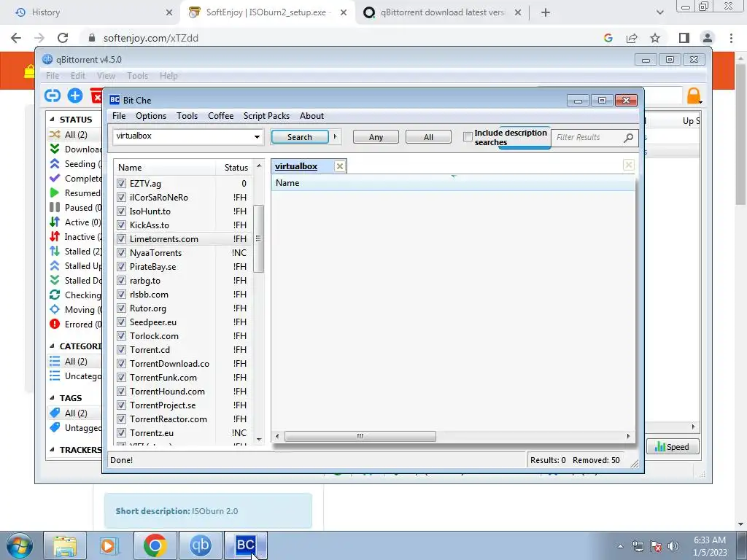Select Inactive filter in qBittorrent sidebar
Screen dimensions: 747x560
tap(75, 237)
